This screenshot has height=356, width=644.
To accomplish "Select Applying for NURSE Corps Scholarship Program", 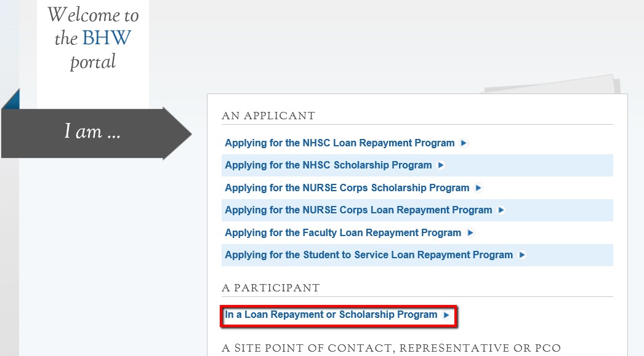I will click(x=347, y=188).
